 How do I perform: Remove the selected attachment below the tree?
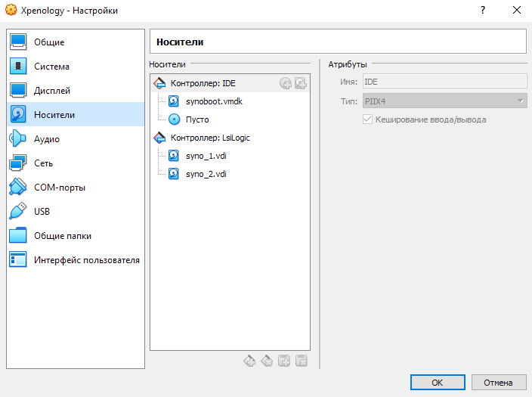click(x=302, y=361)
